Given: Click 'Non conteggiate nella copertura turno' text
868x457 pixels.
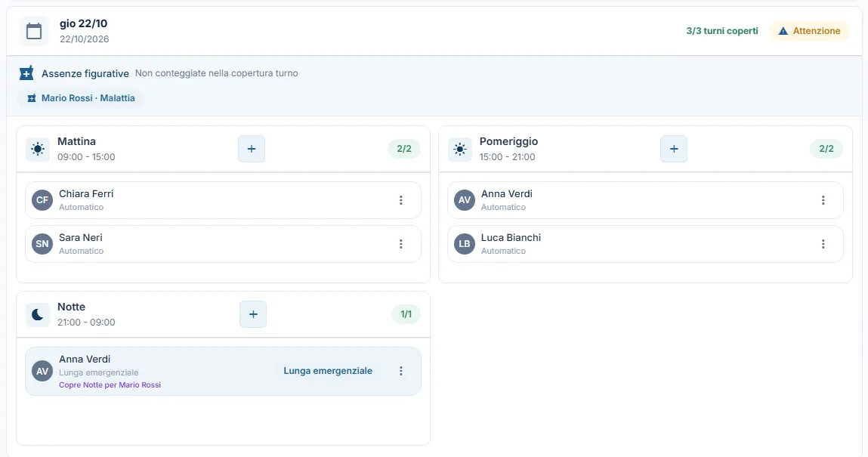Looking at the screenshot, I should (x=217, y=73).
